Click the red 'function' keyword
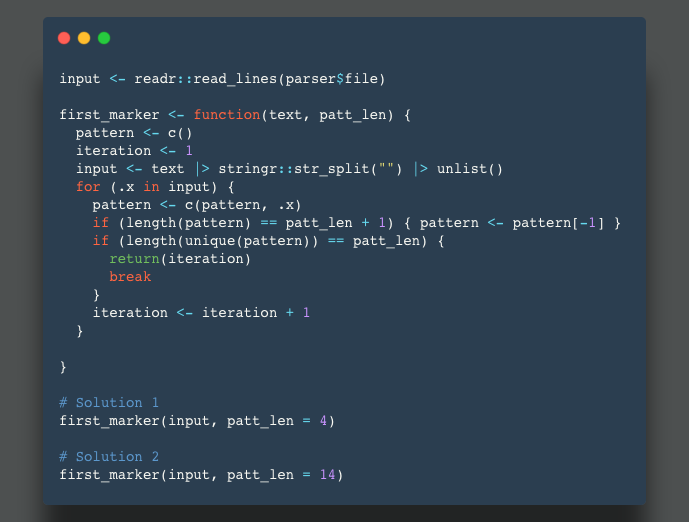 (227, 115)
